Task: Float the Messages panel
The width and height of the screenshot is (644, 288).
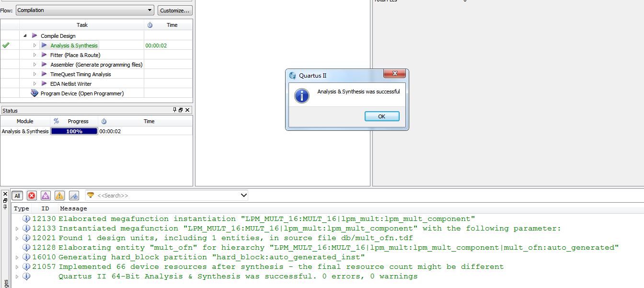Action: point(5,200)
